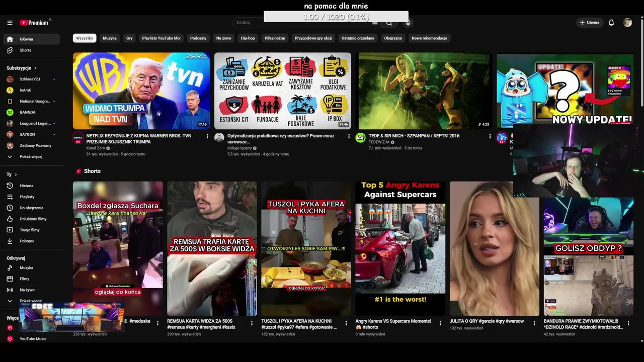
Task: Click the voice search microphone icon
Action: [x=408, y=23]
